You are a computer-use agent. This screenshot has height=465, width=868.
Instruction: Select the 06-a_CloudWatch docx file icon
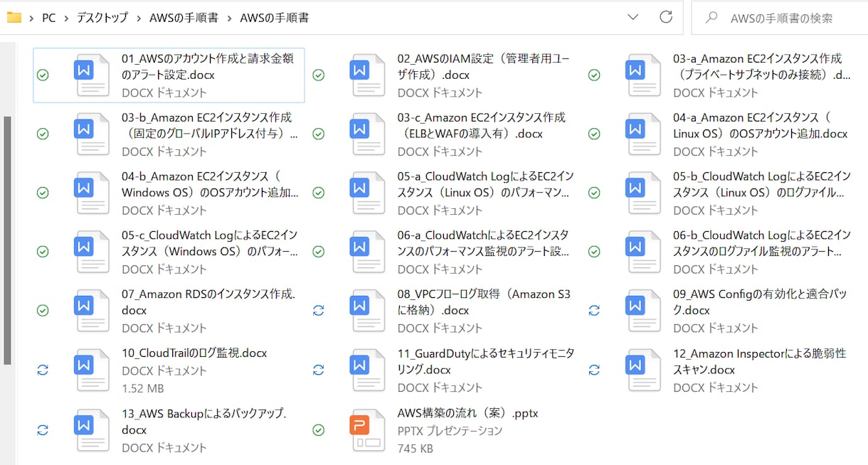pyautogui.click(x=368, y=252)
